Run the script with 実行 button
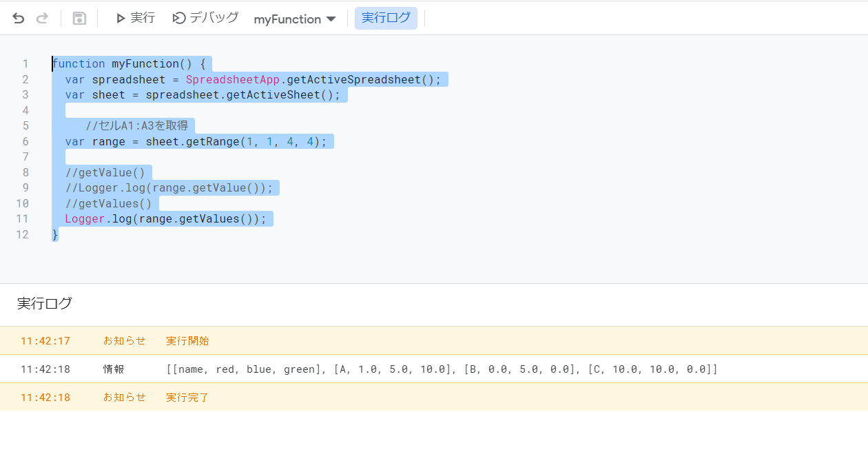Image resolution: width=868 pixels, height=452 pixels. (x=136, y=19)
